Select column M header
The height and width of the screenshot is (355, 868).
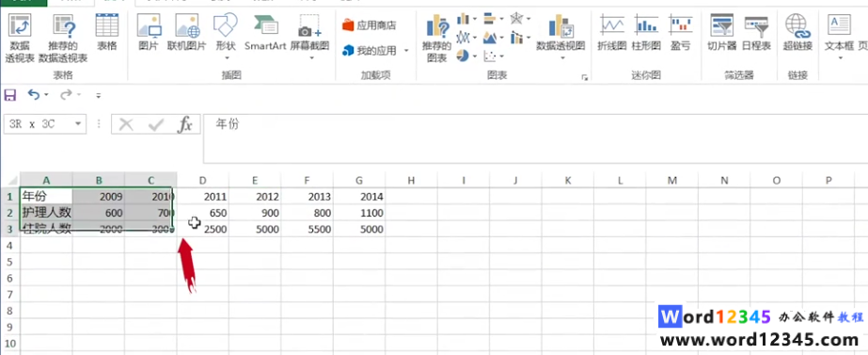(x=672, y=180)
